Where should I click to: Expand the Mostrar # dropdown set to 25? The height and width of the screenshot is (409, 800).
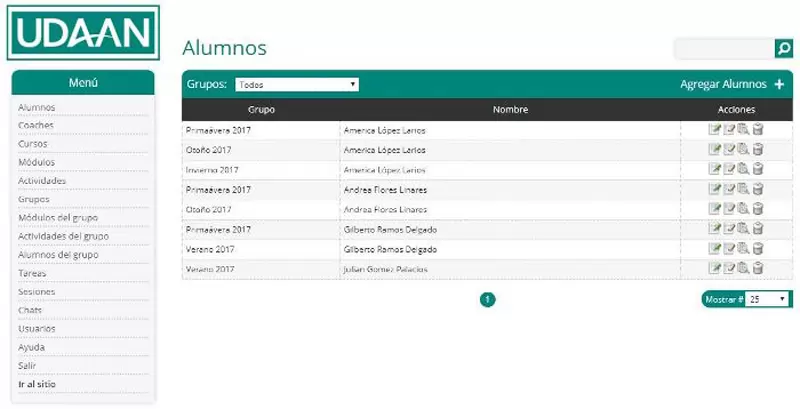click(x=768, y=299)
